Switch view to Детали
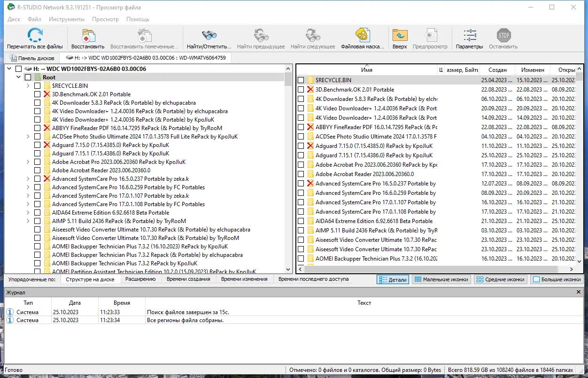 (393, 279)
